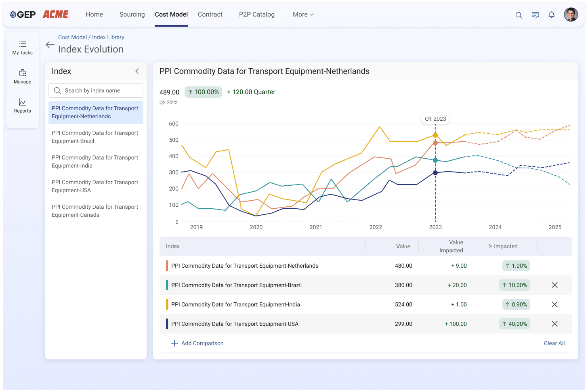Open the chat messages icon
This screenshot has height=390, width=588.
pos(535,15)
